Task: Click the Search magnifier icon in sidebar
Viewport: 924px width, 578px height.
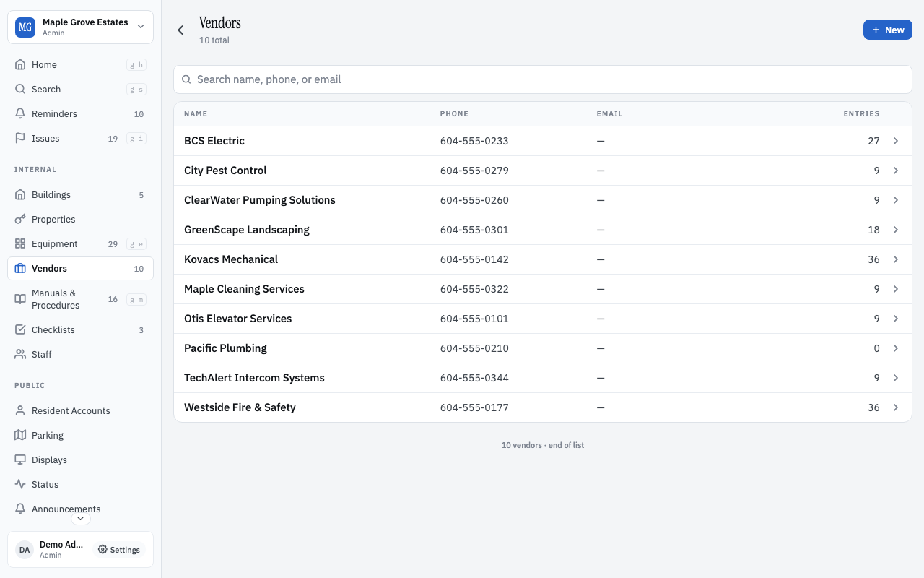Action: coord(20,89)
